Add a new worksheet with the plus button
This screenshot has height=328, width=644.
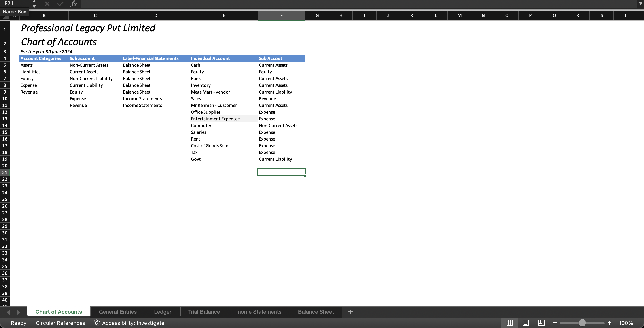pos(350,311)
